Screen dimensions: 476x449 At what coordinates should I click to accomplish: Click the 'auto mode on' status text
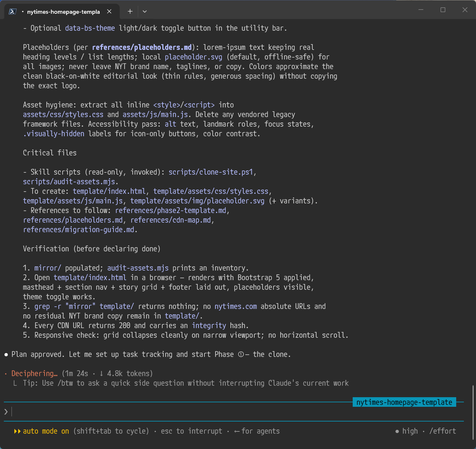(46, 431)
